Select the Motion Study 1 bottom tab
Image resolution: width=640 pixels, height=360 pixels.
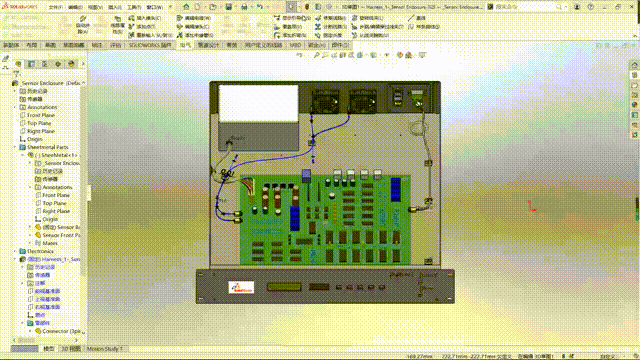tap(104, 349)
